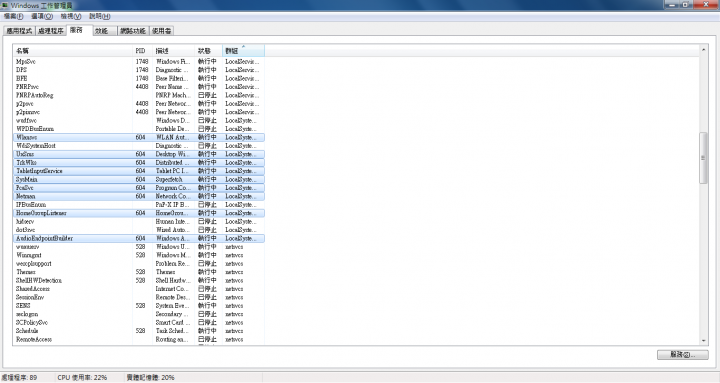Select the wercplsupport service row
Screen dimensions: 720x383
[x=139, y=264]
